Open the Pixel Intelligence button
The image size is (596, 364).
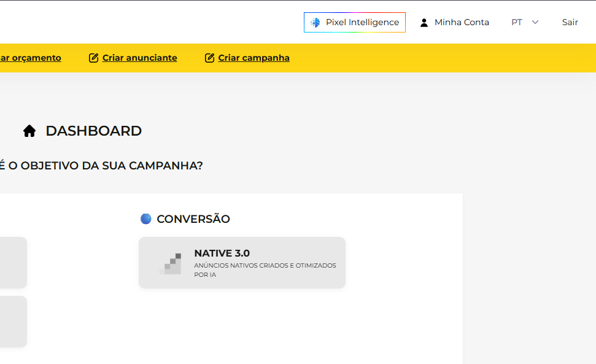click(355, 23)
